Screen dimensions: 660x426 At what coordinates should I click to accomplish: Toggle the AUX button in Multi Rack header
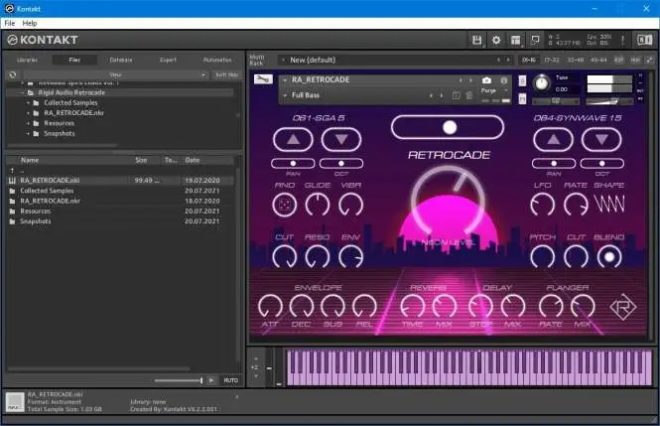(x=635, y=60)
